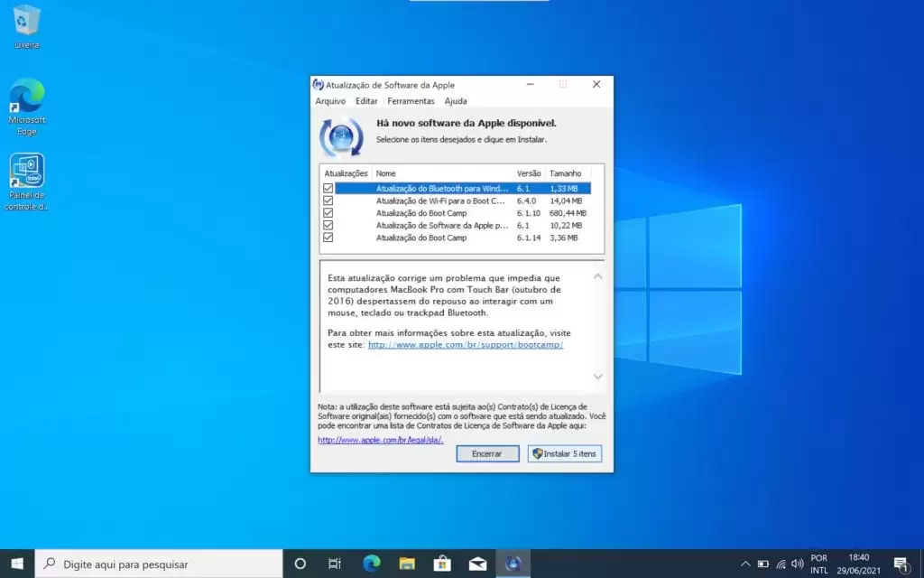This screenshot has width=924, height=578.
Task: Minimize the Apple Software Update window
Action: click(531, 84)
